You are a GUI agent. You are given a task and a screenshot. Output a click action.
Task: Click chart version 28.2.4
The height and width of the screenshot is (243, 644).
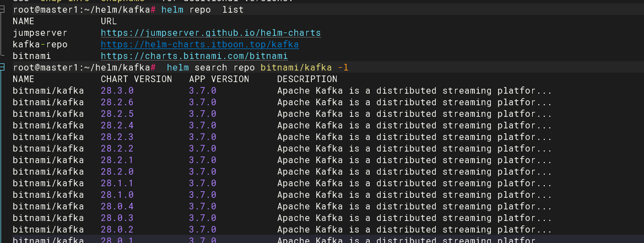[x=117, y=125]
